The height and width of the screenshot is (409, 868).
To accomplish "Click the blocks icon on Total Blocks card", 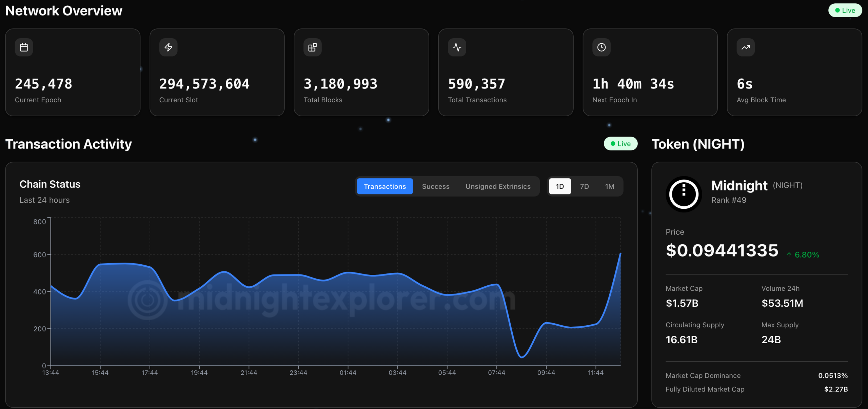I will tap(313, 47).
